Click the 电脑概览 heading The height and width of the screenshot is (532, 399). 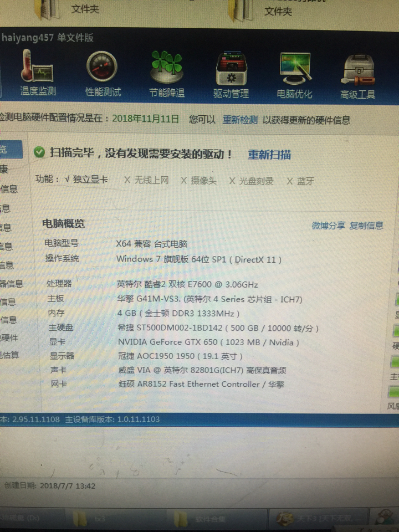[63, 223]
